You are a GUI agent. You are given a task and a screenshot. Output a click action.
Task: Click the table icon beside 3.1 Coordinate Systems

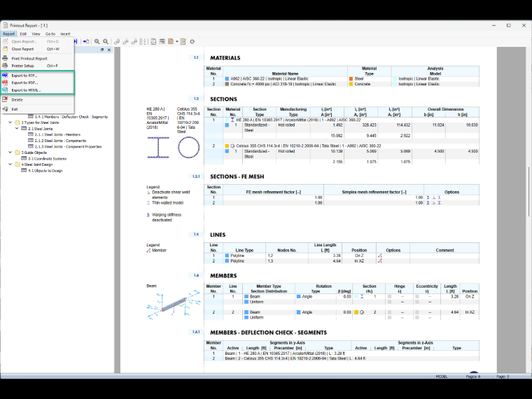[x=24, y=158]
